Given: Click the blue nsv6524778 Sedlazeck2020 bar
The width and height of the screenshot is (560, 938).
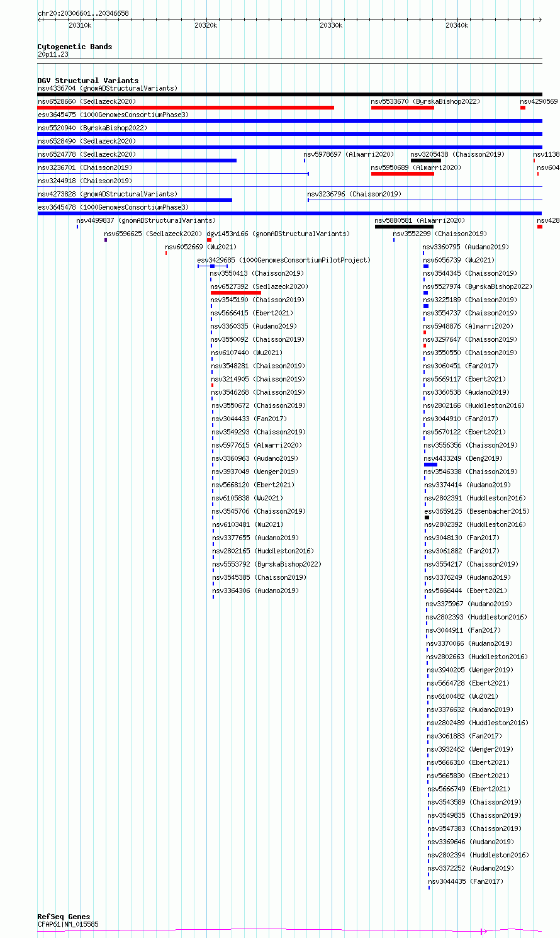Looking at the screenshot, I should point(137,161).
